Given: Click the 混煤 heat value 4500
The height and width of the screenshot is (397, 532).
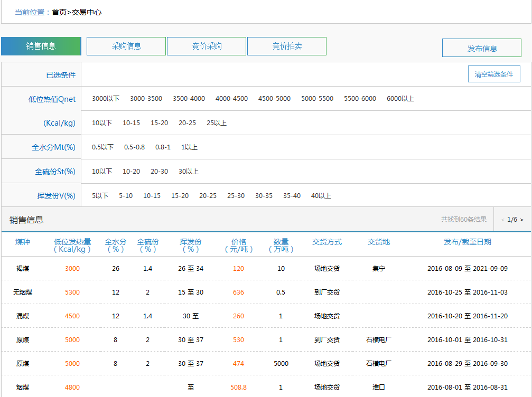Looking at the screenshot, I should (72, 316).
